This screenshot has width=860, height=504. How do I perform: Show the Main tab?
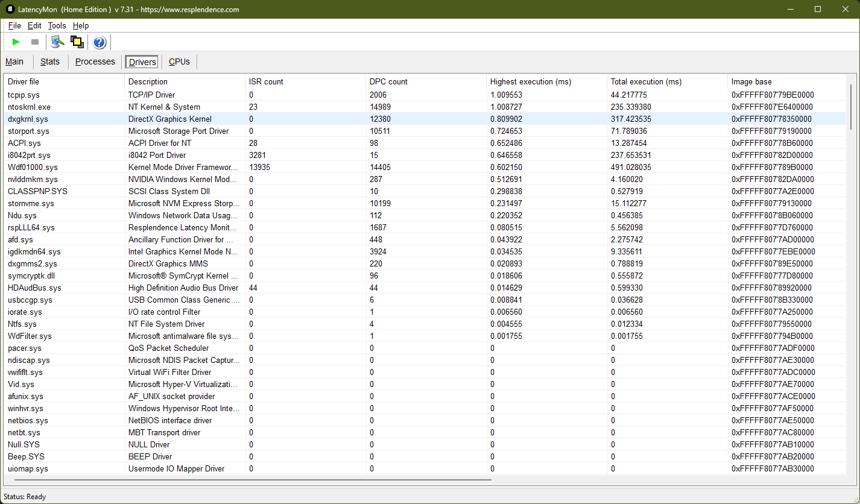coord(14,61)
